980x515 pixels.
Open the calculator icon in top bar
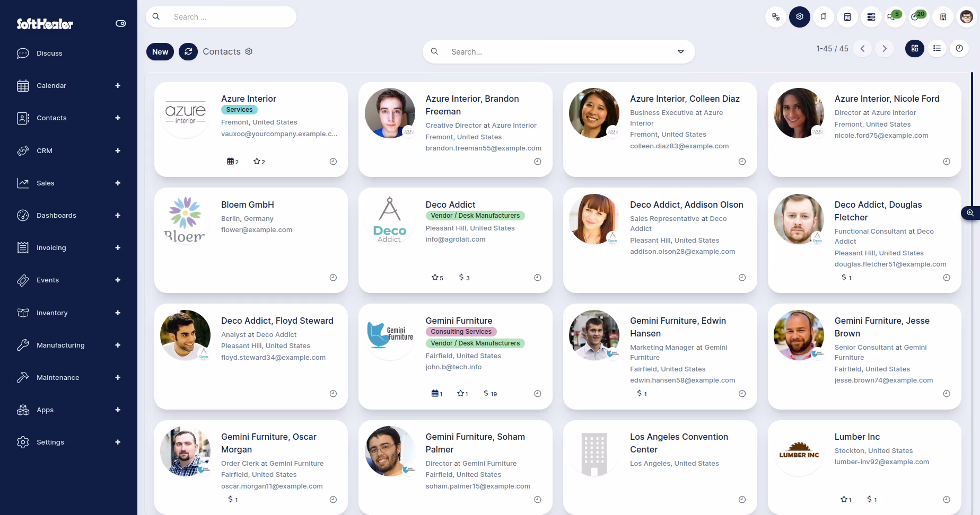click(x=847, y=17)
